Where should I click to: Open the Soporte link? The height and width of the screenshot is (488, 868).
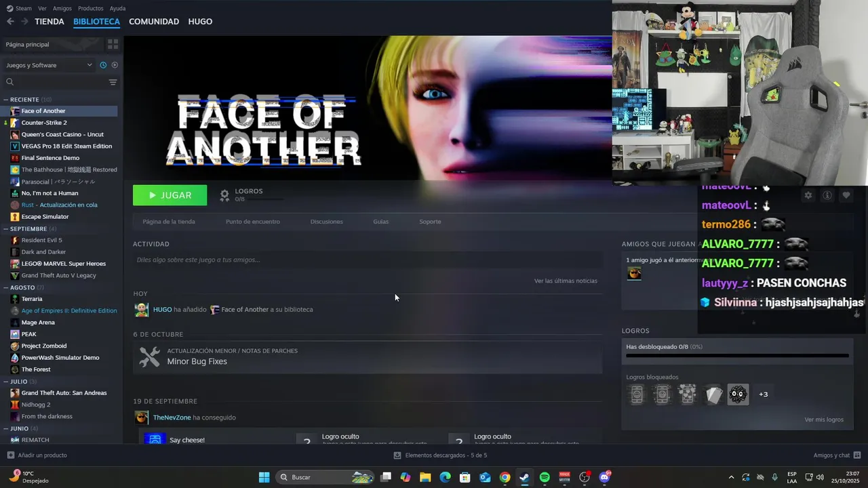click(430, 222)
